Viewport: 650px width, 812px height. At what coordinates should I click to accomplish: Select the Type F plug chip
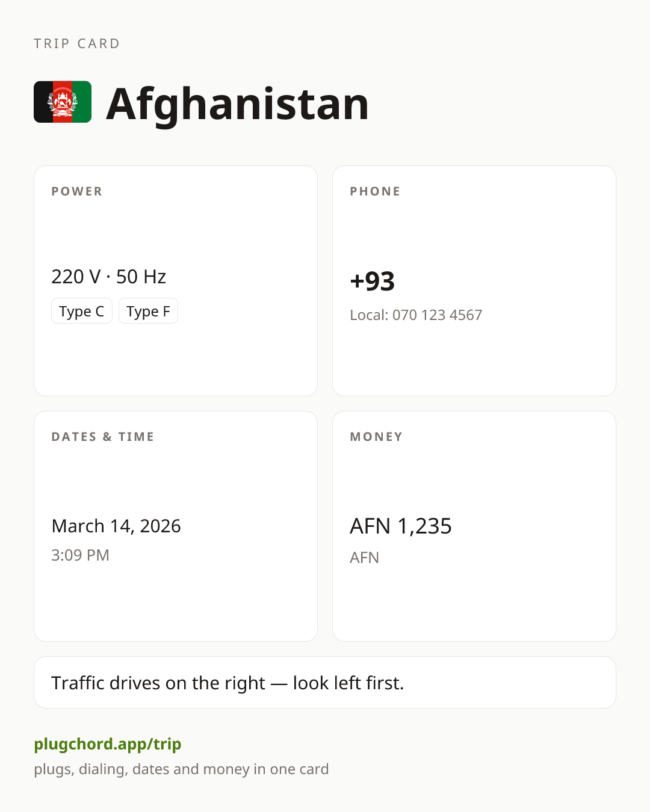[148, 311]
